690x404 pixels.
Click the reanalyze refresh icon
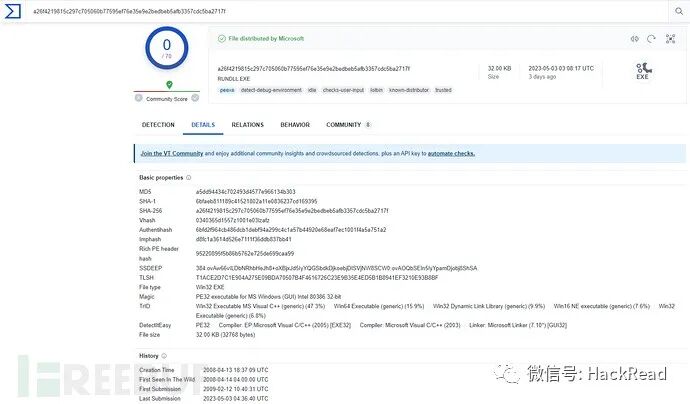click(651, 39)
